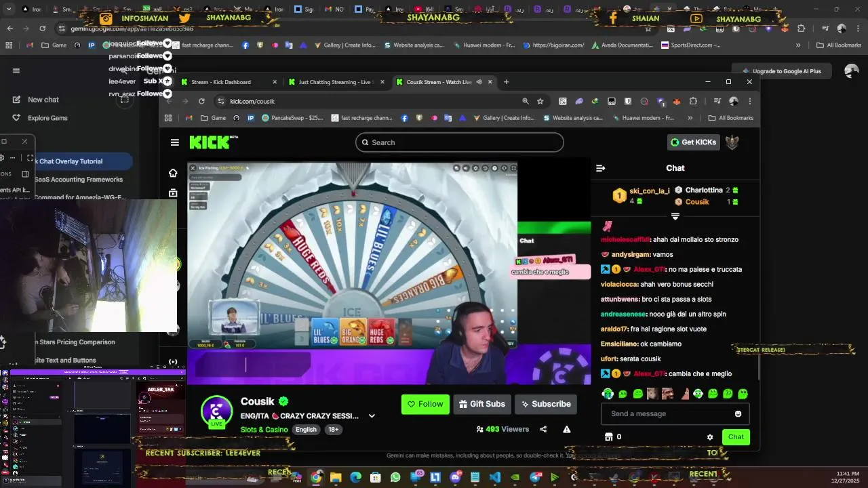Open PancakeSwap bookmark in Kick window
Image resolution: width=868 pixels, height=488 pixels.
click(292, 118)
